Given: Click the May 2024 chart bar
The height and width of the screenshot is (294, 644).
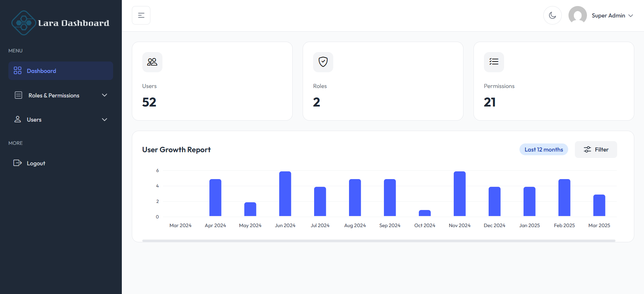Looking at the screenshot, I should [250, 209].
